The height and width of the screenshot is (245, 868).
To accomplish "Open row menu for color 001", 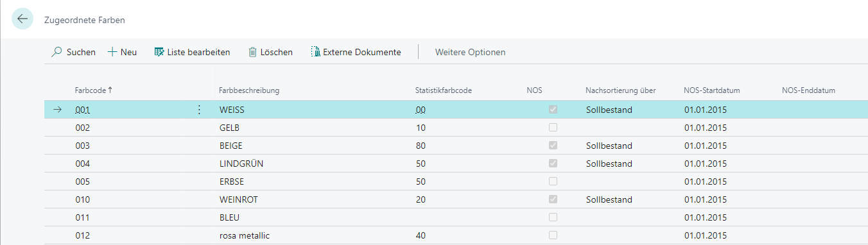I will (x=198, y=110).
